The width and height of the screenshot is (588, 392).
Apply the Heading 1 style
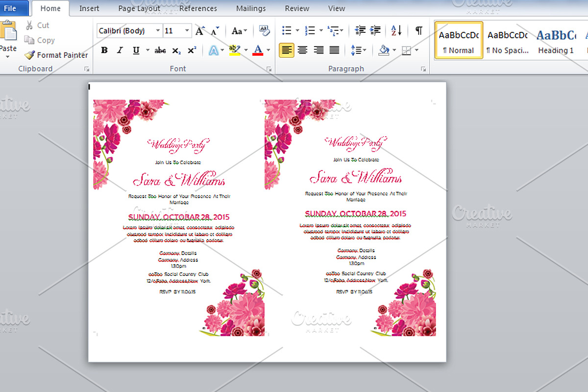coord(556,40)
